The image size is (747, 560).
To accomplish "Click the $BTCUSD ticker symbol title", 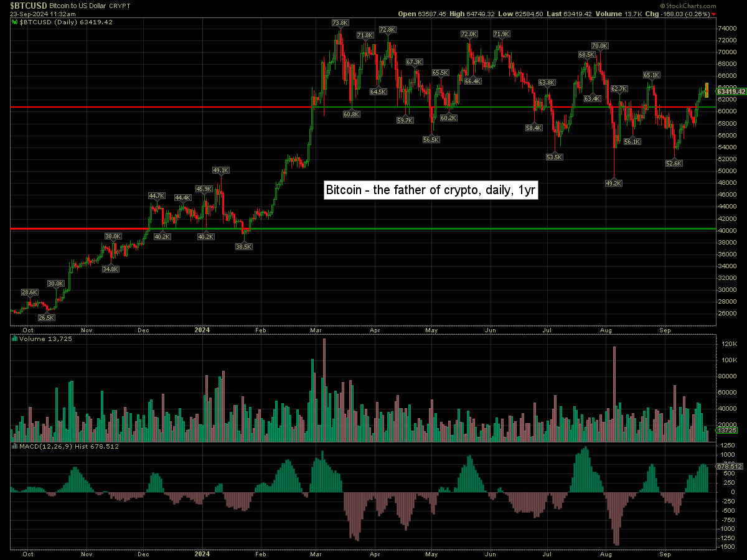I will point(28,5).
